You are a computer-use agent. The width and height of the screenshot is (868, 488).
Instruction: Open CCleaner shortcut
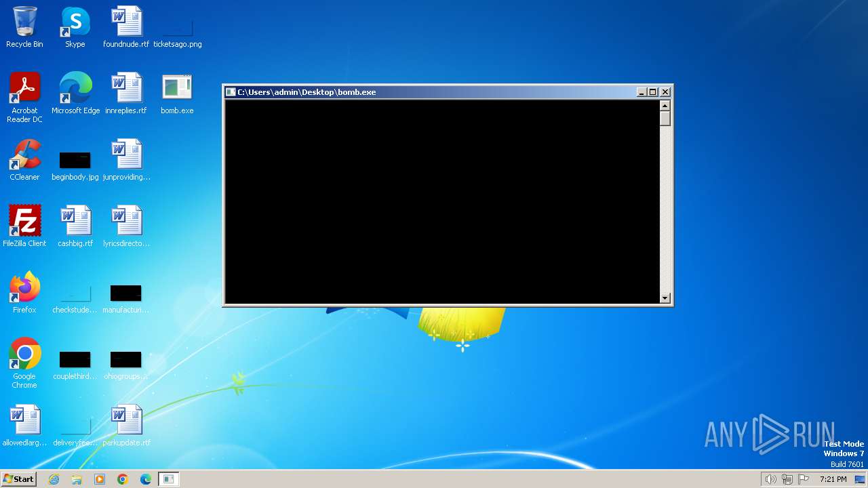[24, 160]
